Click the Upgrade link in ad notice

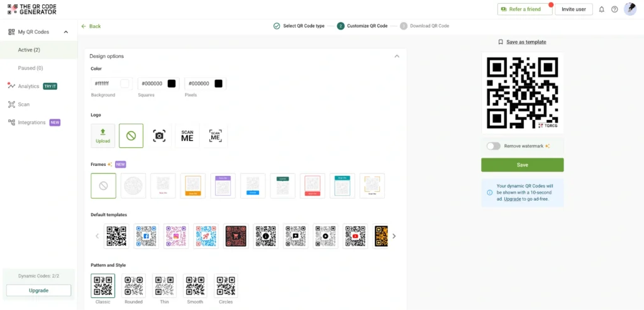512,199
